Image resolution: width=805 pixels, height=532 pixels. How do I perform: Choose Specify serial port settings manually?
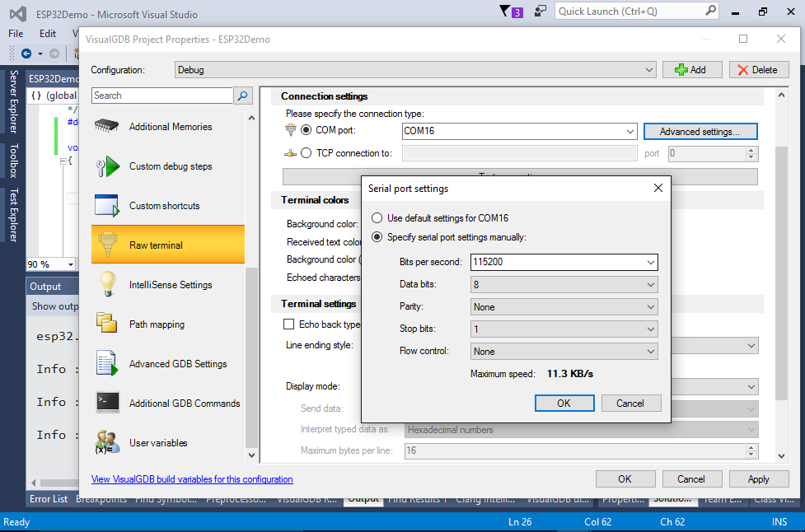[377, 237]
